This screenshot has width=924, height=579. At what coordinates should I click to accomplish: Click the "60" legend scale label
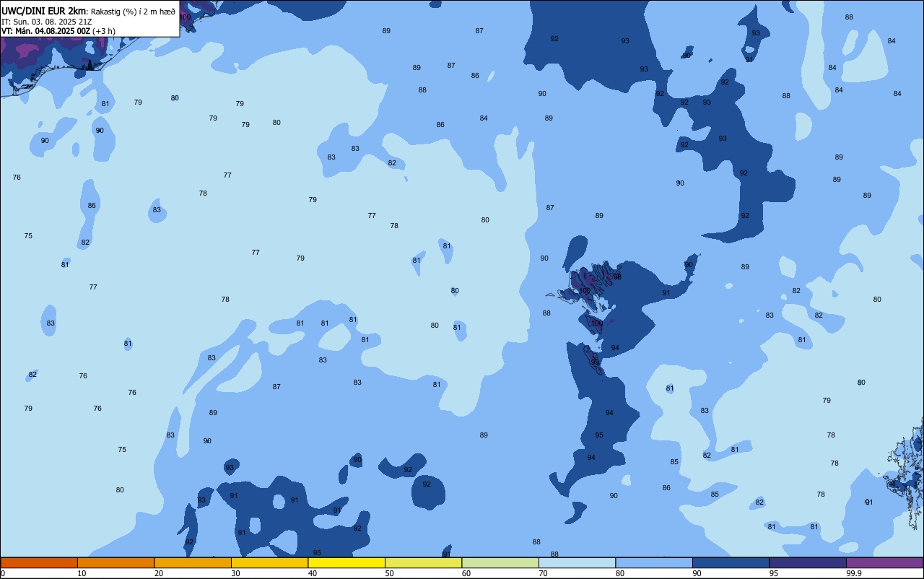466,573
